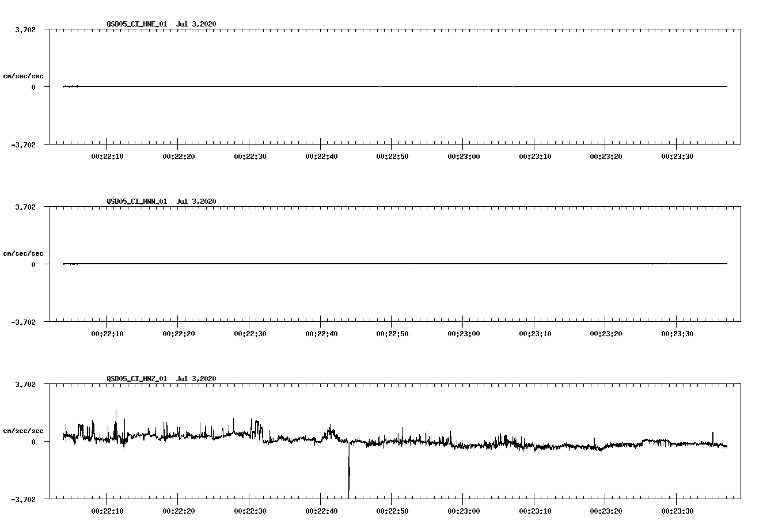
Task: Select 00:23:20 time label under HNN plot
Action: (606, 334)
